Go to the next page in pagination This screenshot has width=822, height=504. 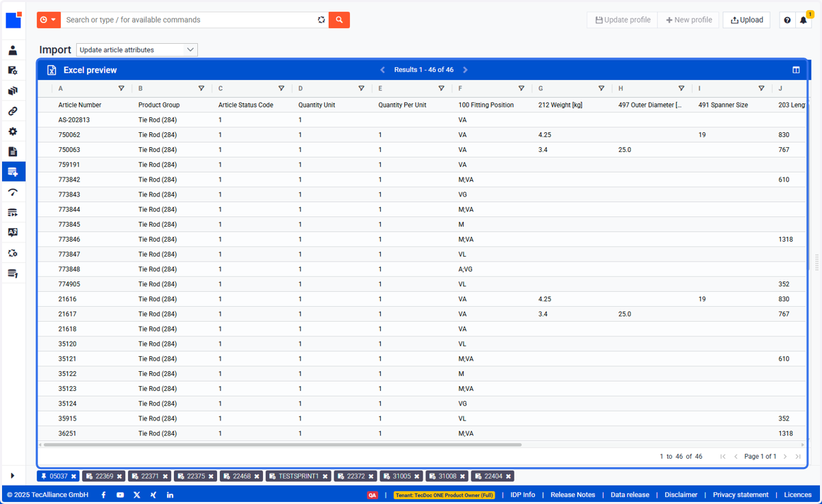[786, 457]
